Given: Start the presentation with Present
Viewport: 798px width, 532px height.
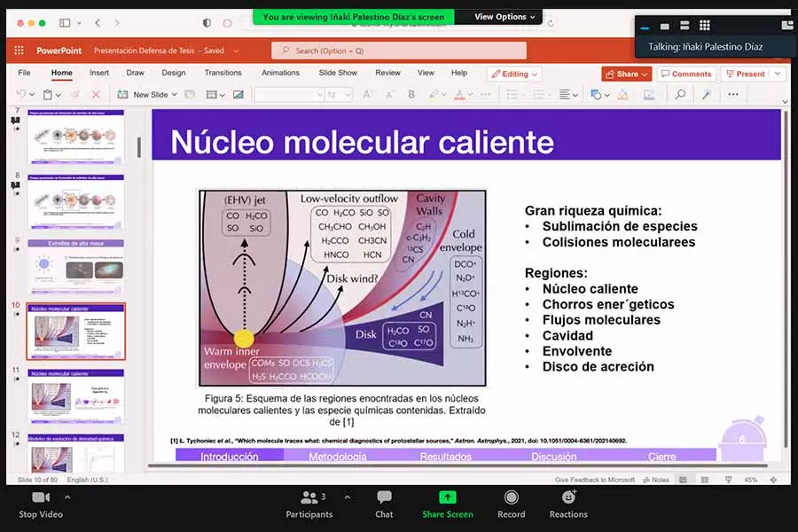Looking at the screenshot, I should point(746,74).
